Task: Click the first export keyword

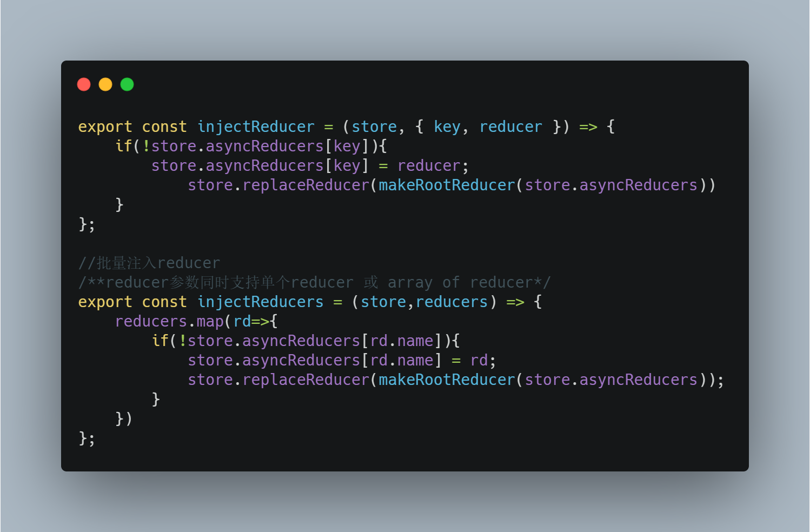Action: click(105, 127)
